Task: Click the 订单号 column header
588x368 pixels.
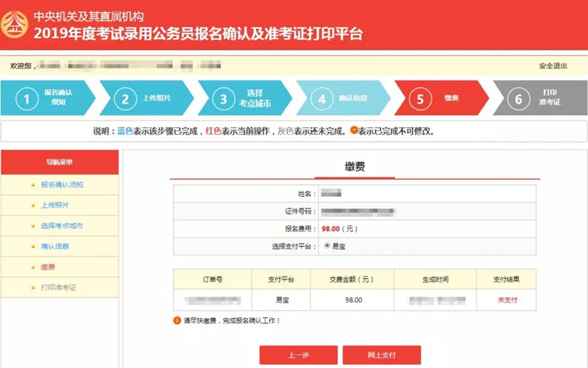Action: [212, 280]
